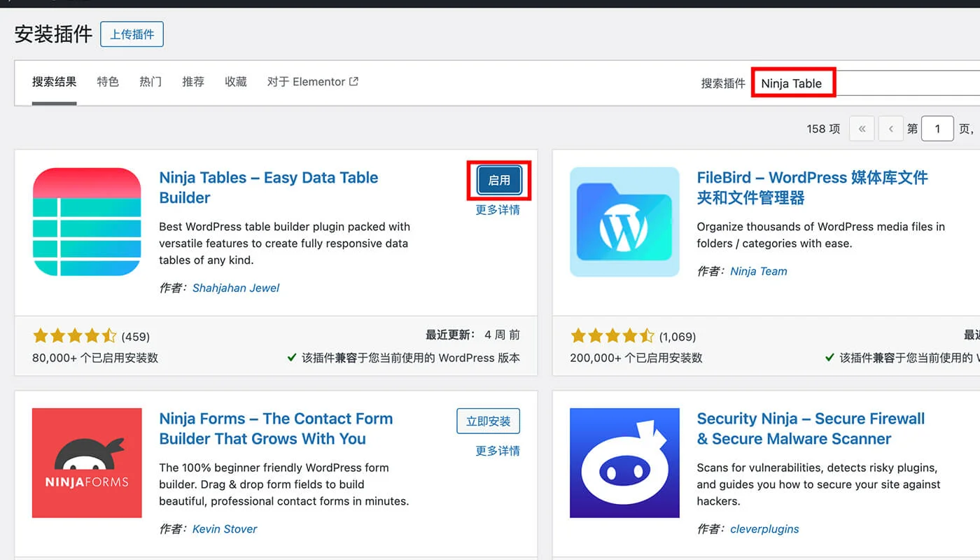Image resolution: width=980 pixels, height=560 pixels.
Task: Click the FileBird WordPress folder icon
Action: coord(624,221)
